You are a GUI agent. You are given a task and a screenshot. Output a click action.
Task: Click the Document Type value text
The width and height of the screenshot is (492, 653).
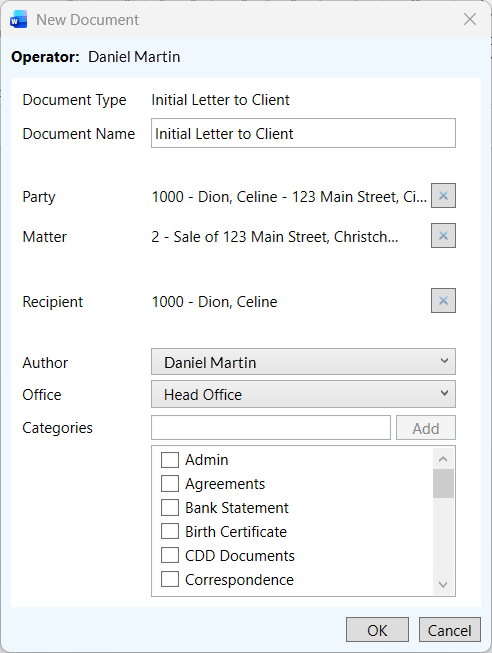[220, 100]
